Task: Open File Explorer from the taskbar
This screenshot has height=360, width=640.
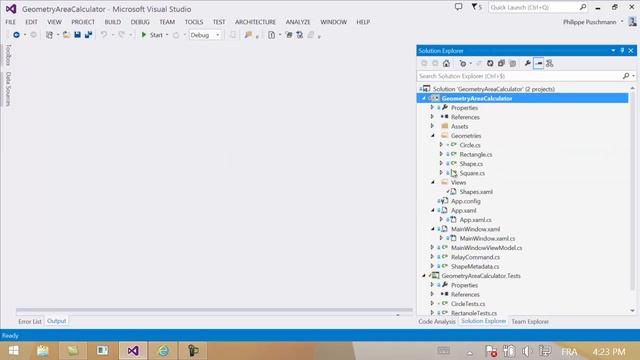Action: click(x=42, y=351)
